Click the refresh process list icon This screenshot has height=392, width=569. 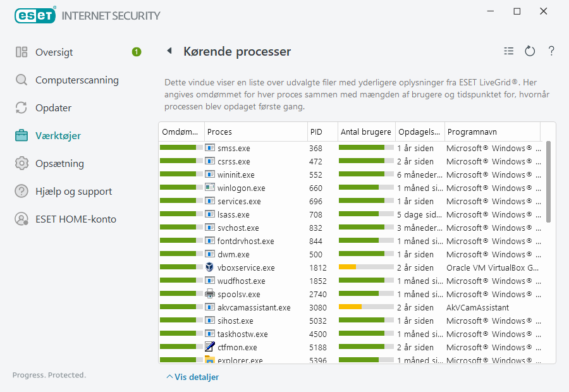[x=530, y=51]
